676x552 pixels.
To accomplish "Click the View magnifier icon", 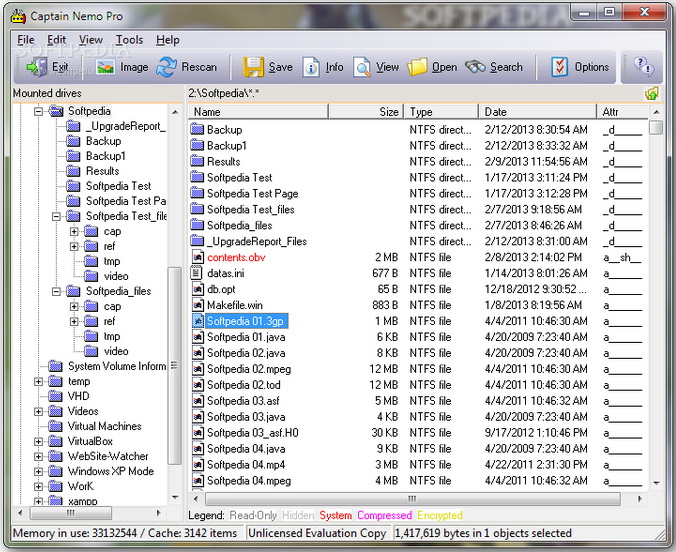I will pyautogui.click(x=362, y=67).
